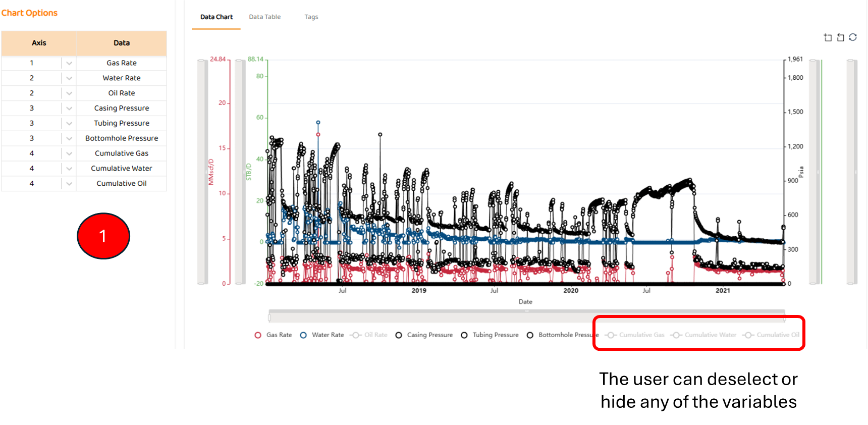Select the Bottomhole Pressure data cell

click(121, 138)
